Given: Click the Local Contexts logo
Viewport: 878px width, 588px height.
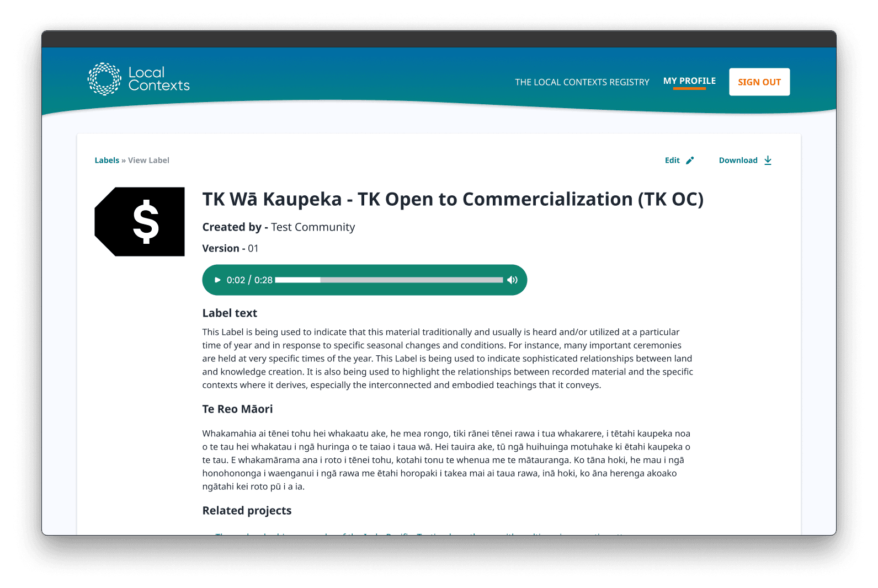Looking at the screenshot, I should pyautogui.click(x=139, y=79).
